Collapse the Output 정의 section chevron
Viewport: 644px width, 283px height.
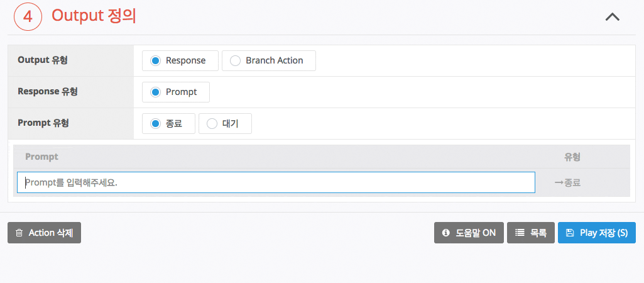click(x=612, y=17)
